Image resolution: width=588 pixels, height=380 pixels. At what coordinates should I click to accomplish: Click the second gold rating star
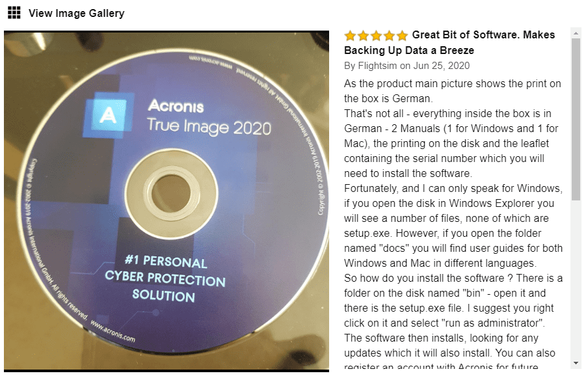(363, 36)
